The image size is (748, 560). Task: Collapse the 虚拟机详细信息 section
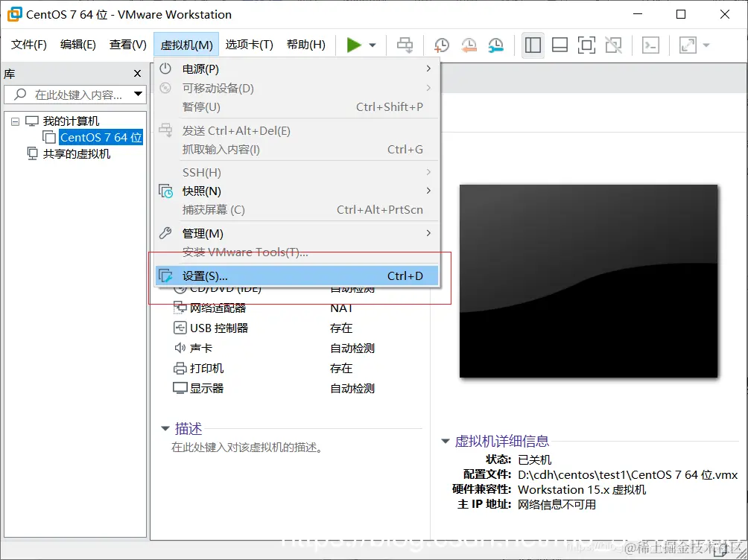[445, 441]
